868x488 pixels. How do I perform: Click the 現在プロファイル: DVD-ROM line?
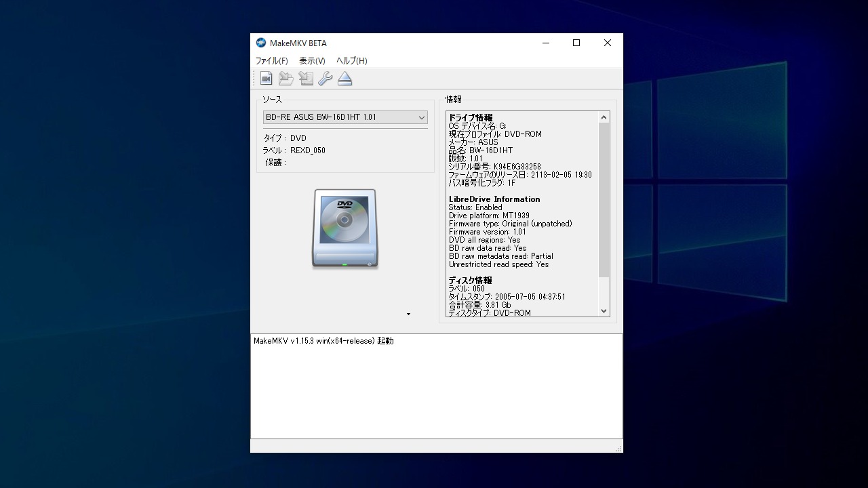[495, 134]
